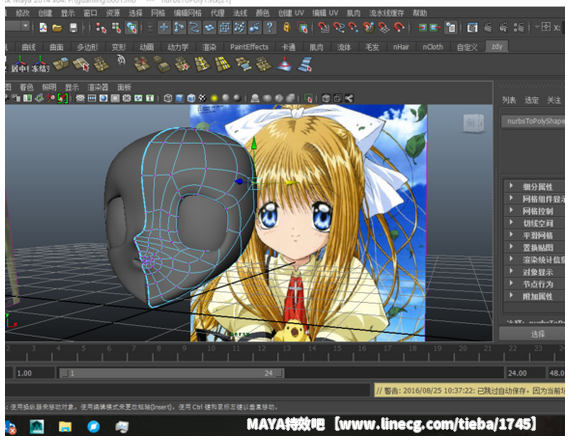This screenshot has height=443, width=578.
Task: Open File Explorer from the taskbar
Action: pyautogui.click(x=65, y=427)
